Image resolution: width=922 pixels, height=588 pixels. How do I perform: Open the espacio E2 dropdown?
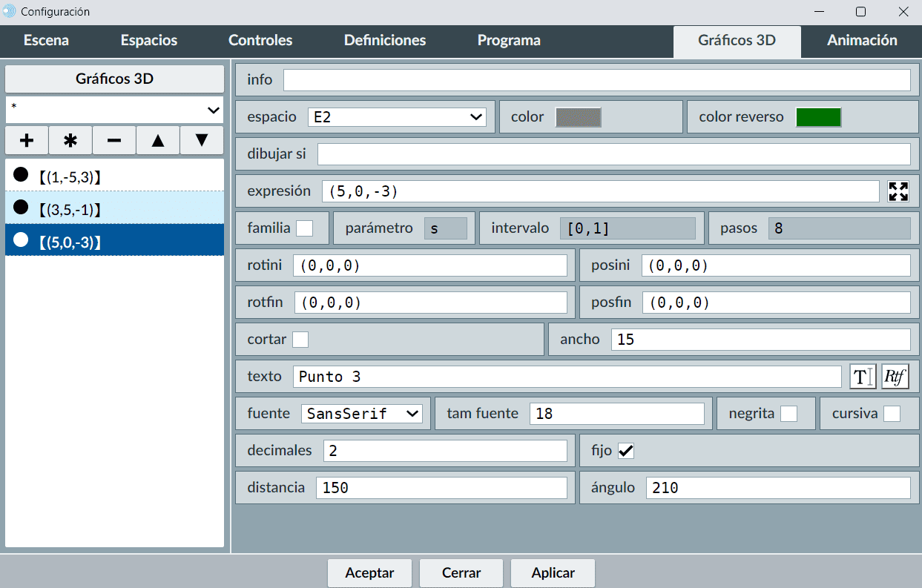396,117
